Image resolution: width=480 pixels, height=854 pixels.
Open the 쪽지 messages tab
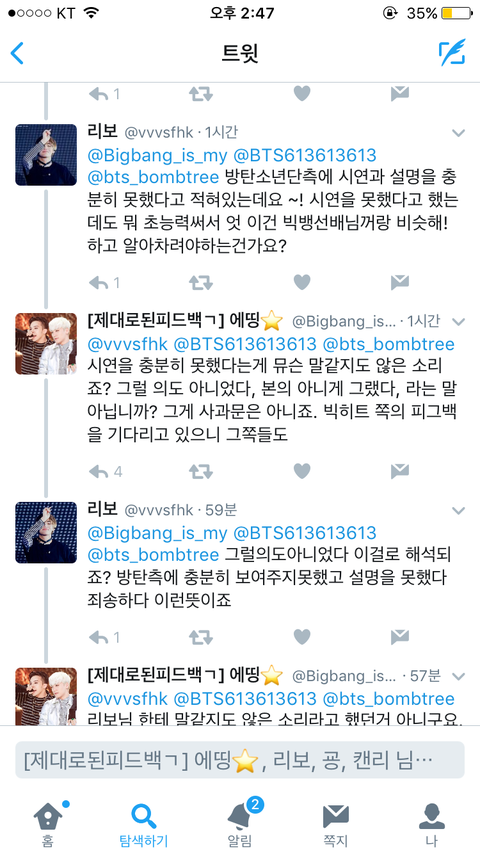[x=336, y=824]
